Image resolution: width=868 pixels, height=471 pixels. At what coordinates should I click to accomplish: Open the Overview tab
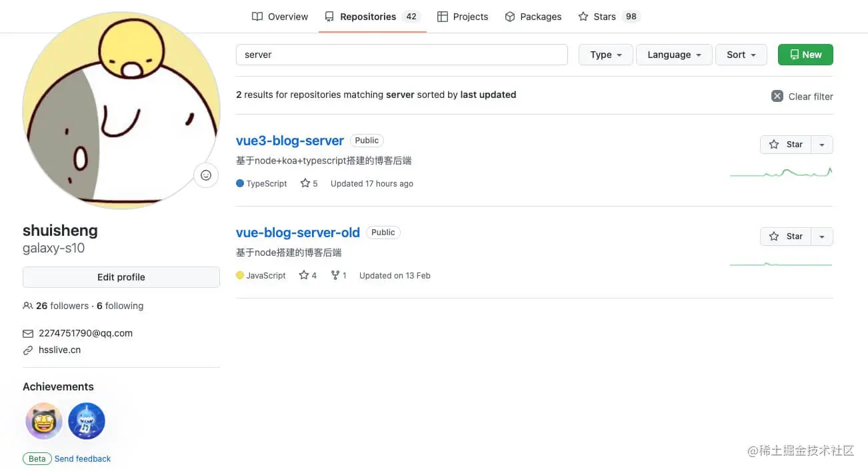coord(280,17)
